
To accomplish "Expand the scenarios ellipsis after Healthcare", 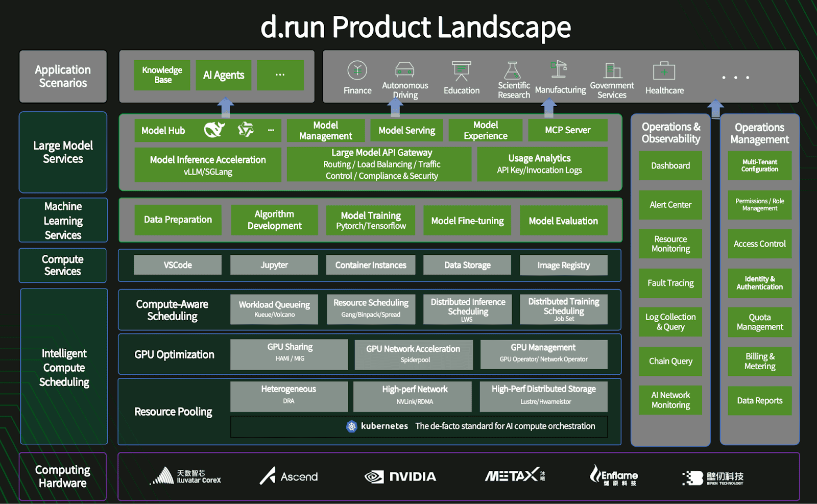I will [x=735, y=77].
